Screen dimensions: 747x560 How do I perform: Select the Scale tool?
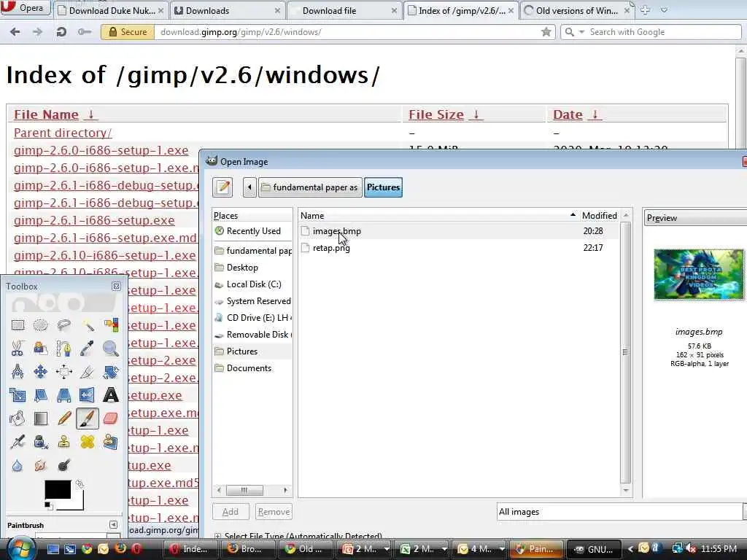18,395
